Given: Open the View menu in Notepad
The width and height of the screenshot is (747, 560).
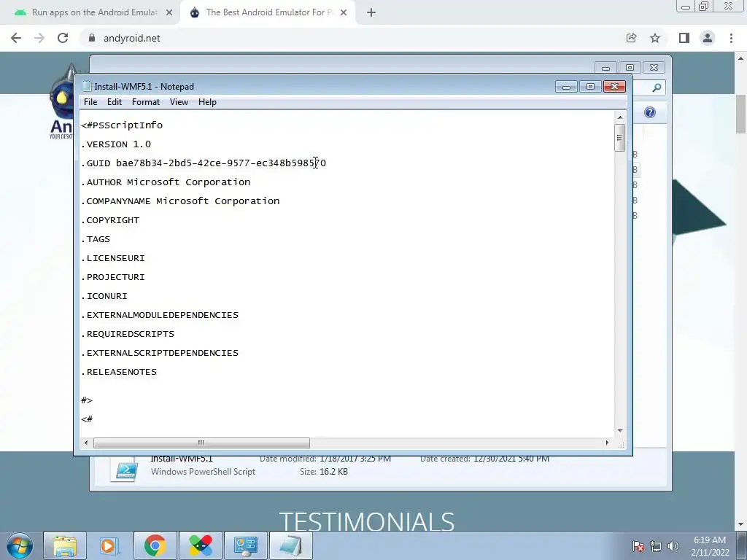Looking at the screenshot, I should [x=179, y=102].
